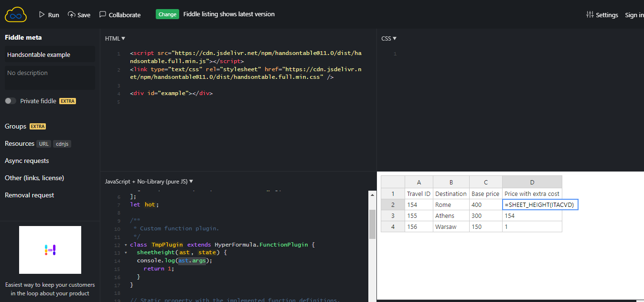The image size is (644, 302).
Task: Open the Groups section
Action: tap(15, 126)
